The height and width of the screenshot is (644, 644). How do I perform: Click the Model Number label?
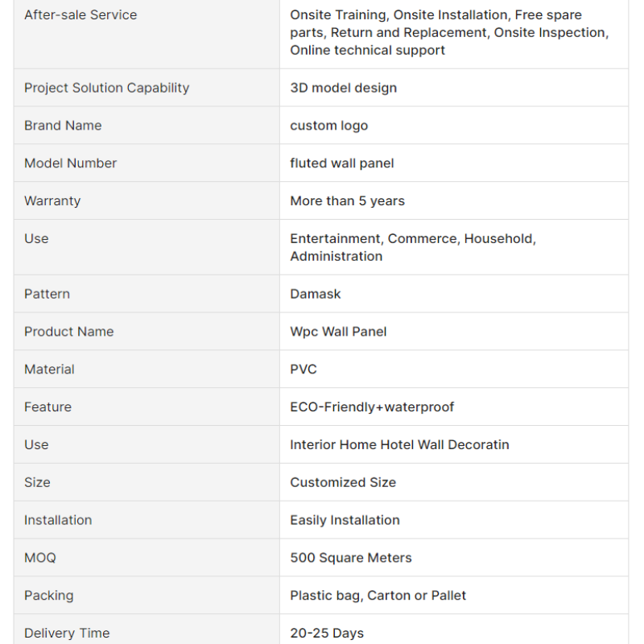70,163
